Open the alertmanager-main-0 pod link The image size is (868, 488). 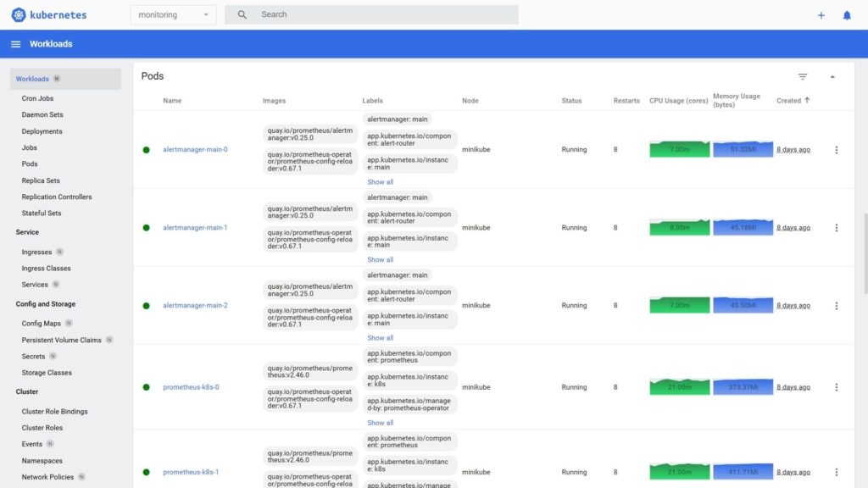tap(195, 149)
